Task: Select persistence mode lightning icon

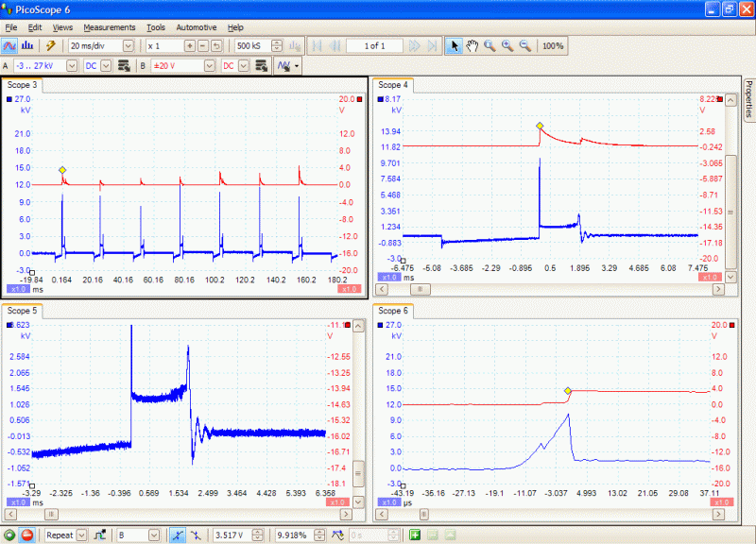Action: [50, 45]
